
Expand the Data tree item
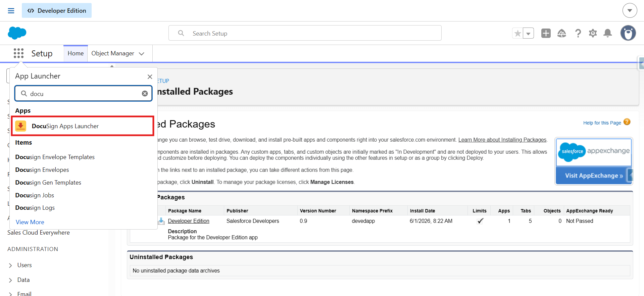coord(10,280)
